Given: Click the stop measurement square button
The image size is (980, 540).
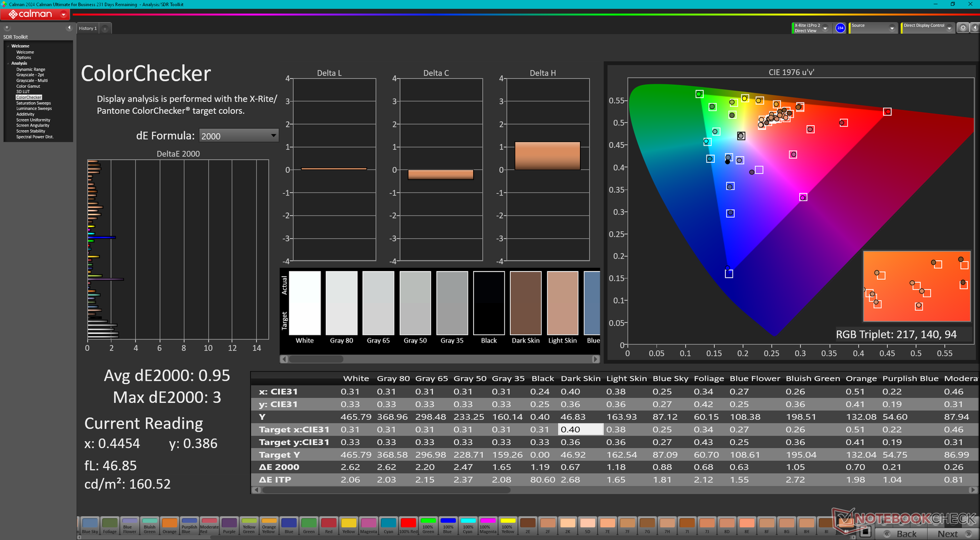Looking at the screenshot, I should click(865, 532).
